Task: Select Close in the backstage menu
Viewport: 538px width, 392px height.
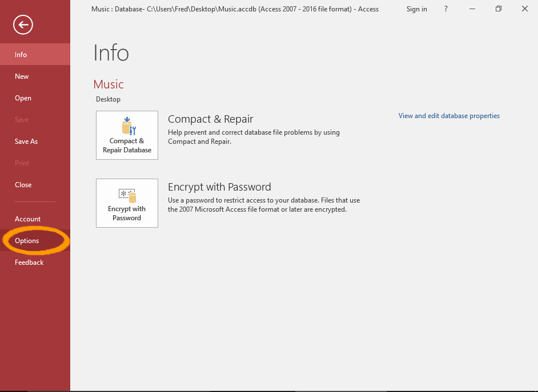Action: coord(23,185)
